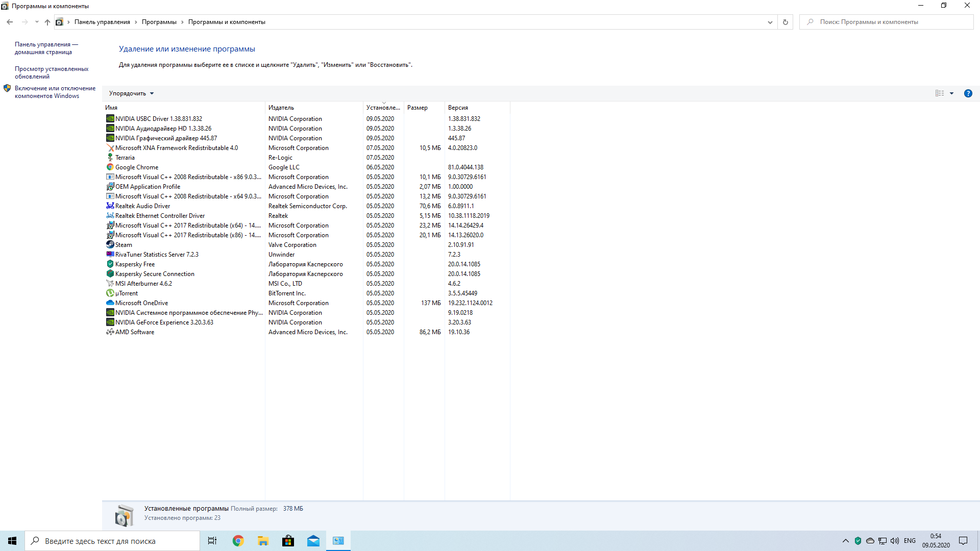Sort by the Размер column header
Viewport: 980px width, 551px height.
pos(424,108)
